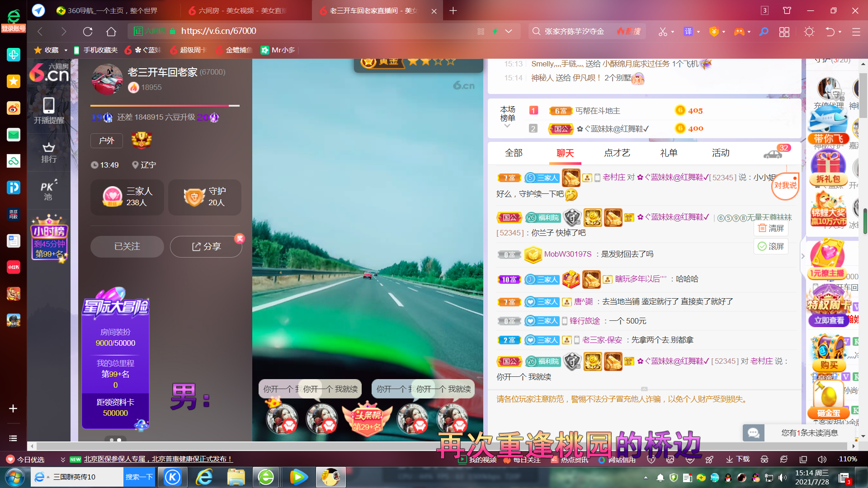Expand the right sidebar collapse arrow
This screenshot has height=488, width=868.
coord(803,256)
